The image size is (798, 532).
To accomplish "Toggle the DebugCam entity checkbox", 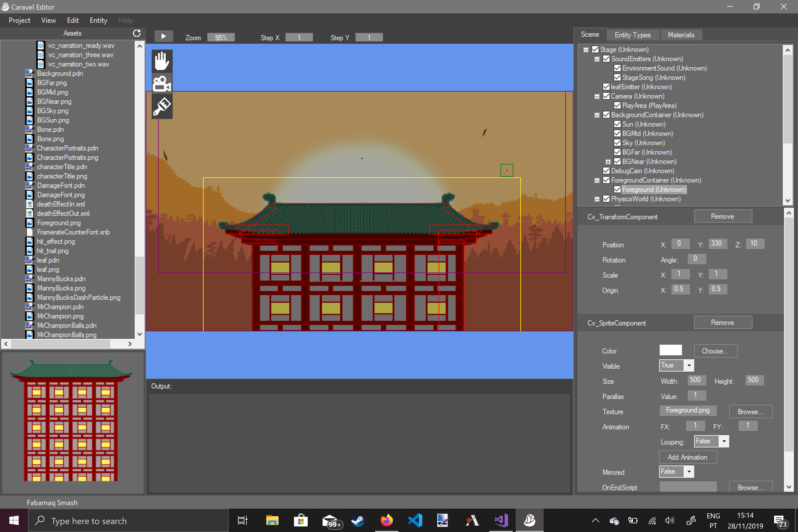I will [x=606, y=171].
